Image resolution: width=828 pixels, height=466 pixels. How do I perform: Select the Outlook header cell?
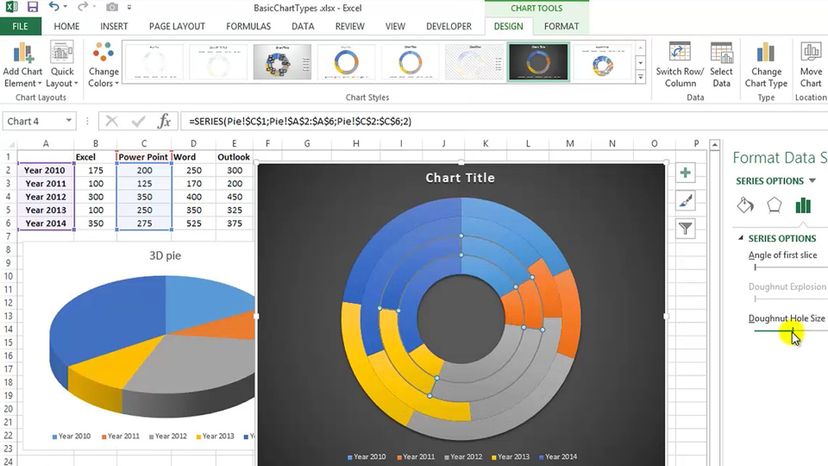pos(233,157)
